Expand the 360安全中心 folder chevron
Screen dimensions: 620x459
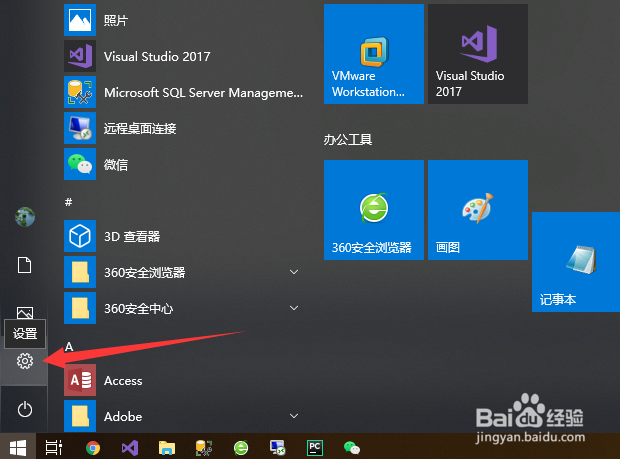pyautogui.click(x=294, y=308)
